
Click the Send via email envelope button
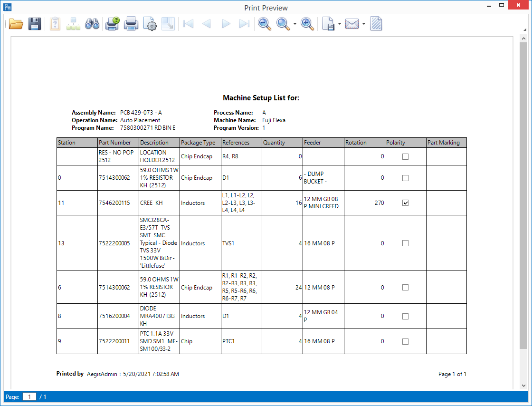coord(352,24)
